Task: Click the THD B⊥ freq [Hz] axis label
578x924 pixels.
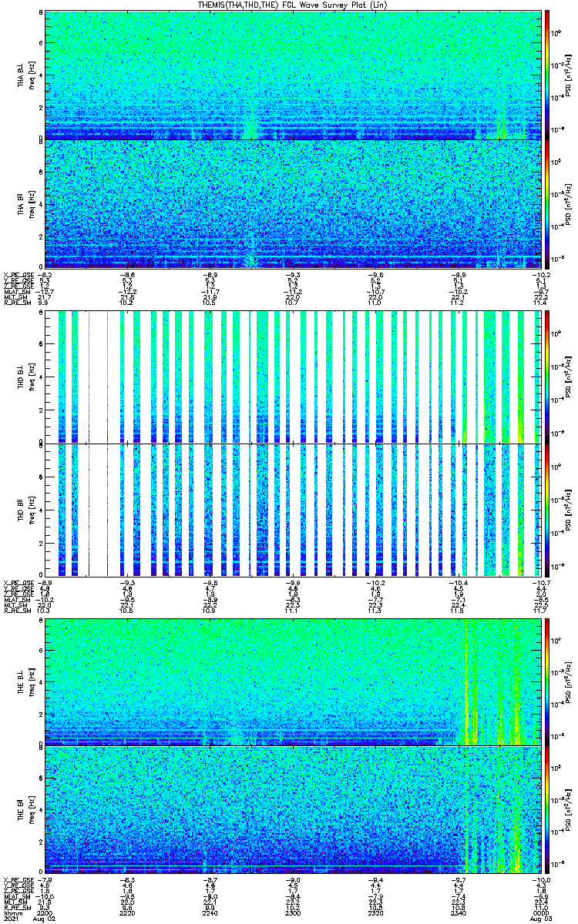Action: 32,377
